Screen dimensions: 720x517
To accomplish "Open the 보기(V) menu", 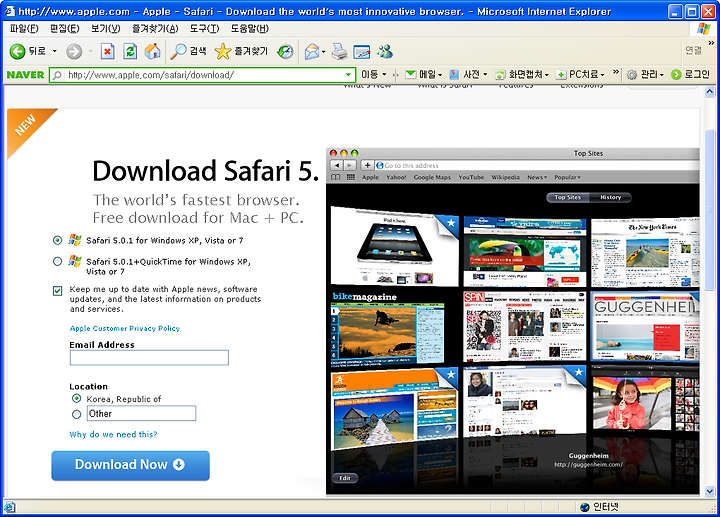I will pyautogui.click(x=106, y=28).
